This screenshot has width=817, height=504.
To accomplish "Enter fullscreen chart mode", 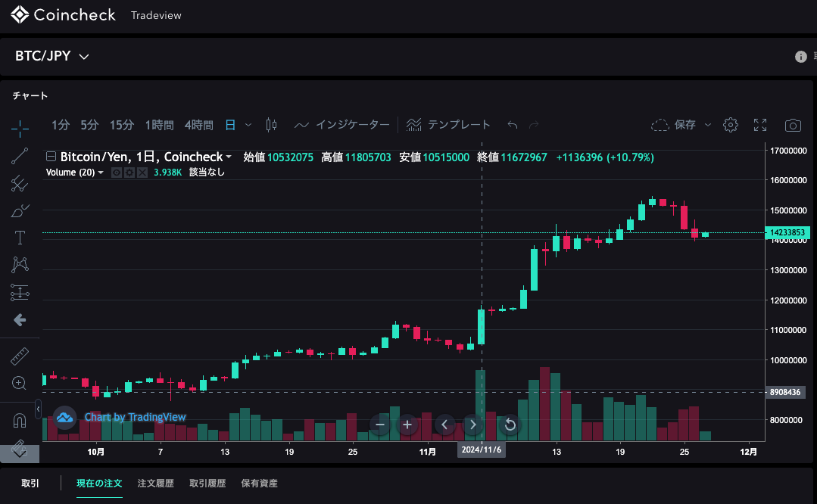I will pyautogui.click(x=760, y=125).
